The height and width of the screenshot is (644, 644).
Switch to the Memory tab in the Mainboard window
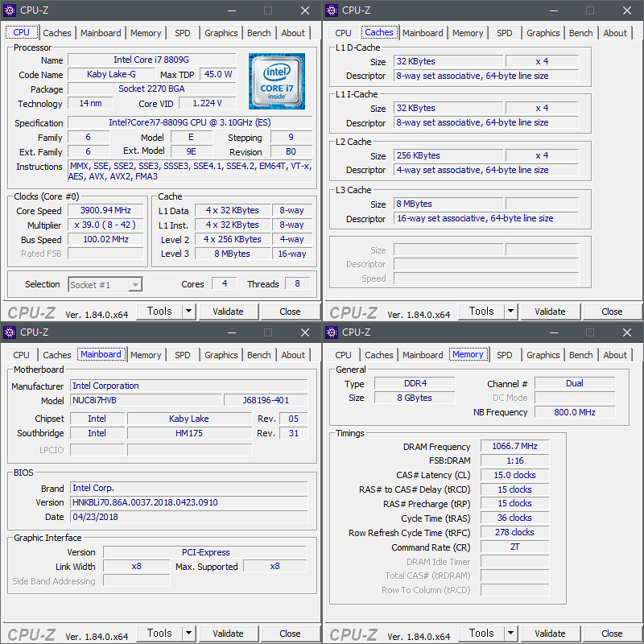(146, 355)
